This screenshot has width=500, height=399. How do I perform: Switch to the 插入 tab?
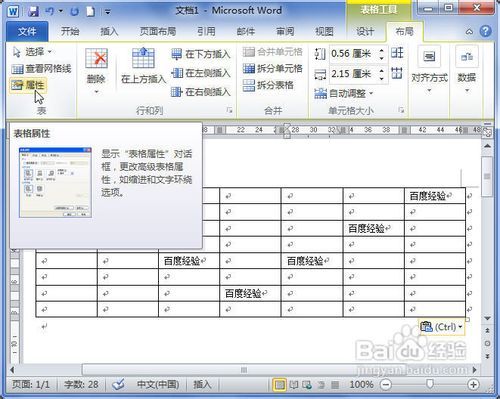point(109,31)
